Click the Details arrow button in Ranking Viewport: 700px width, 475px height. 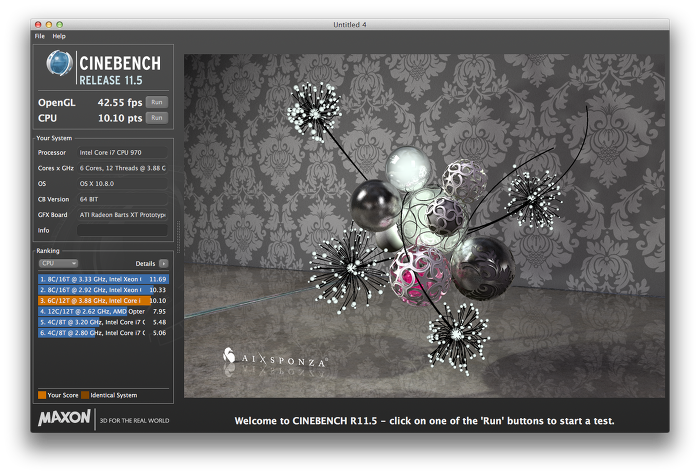point(163,263)
